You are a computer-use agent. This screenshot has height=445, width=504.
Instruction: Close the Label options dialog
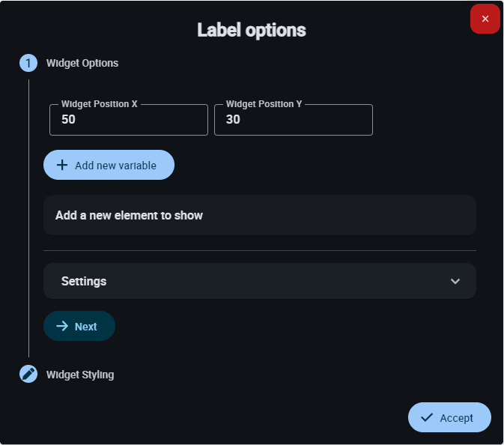485,19
